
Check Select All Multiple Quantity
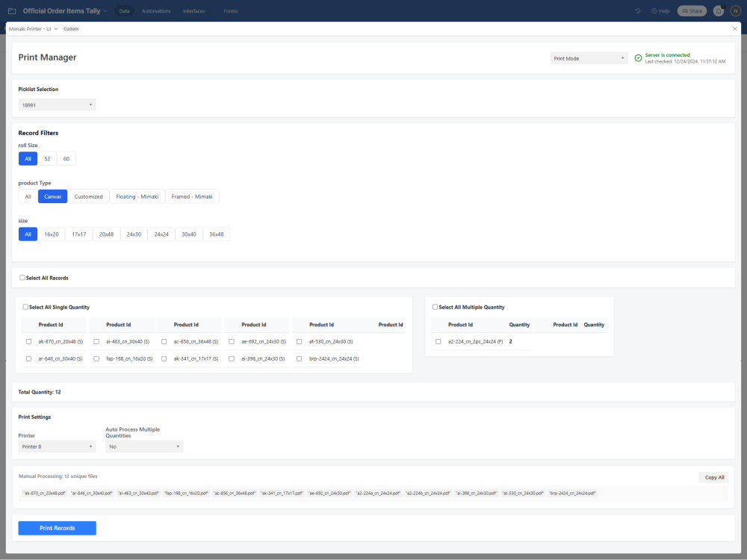435,307
